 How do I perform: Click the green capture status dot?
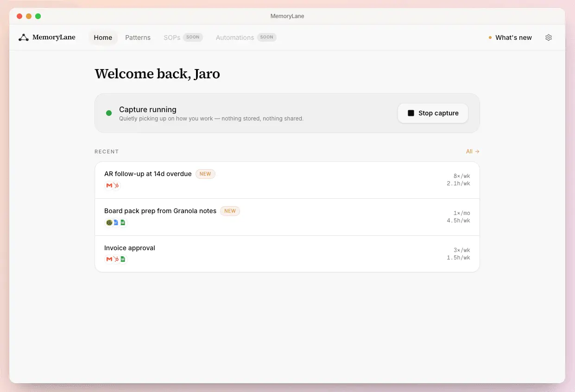pos(109,113)
